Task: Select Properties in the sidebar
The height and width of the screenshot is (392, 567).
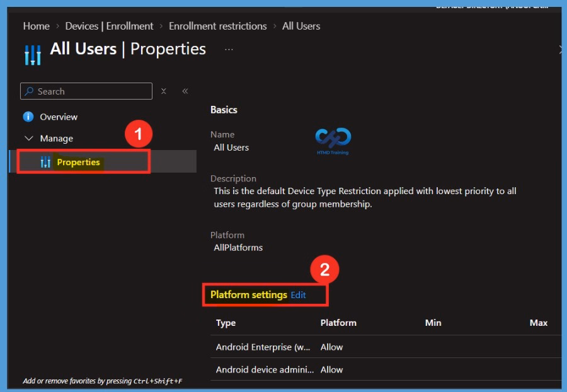Action: tap(103, 161)
